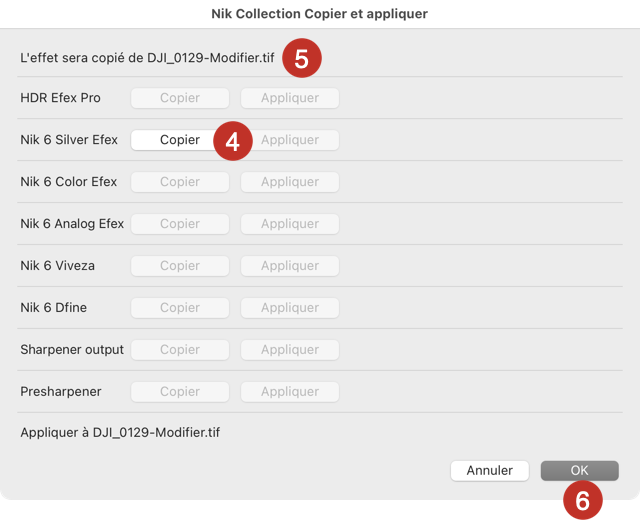
Task: Click the 'Nik 6 Viveza' label
Action: pyautogui.click(x=58, y=266)
